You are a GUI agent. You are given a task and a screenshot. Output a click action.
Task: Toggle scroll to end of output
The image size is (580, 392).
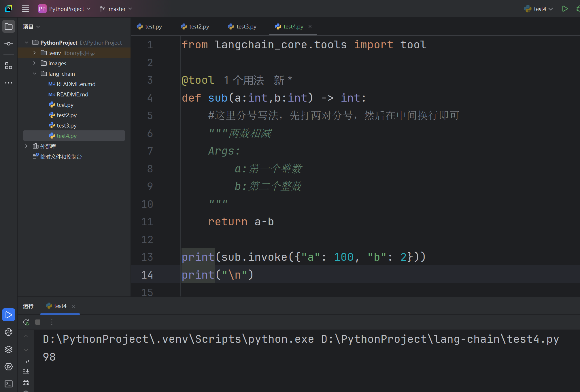pos(26,371)
